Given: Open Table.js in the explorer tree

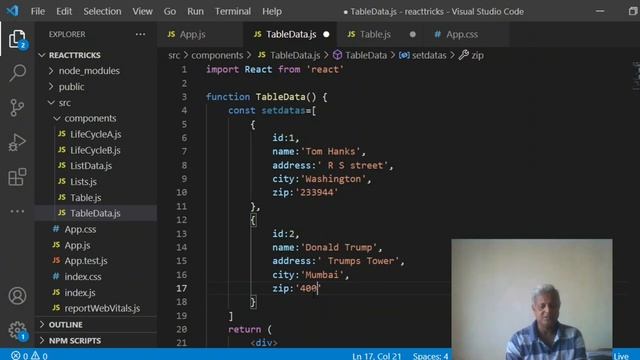Looking at the screenshot, I should 86,198.
